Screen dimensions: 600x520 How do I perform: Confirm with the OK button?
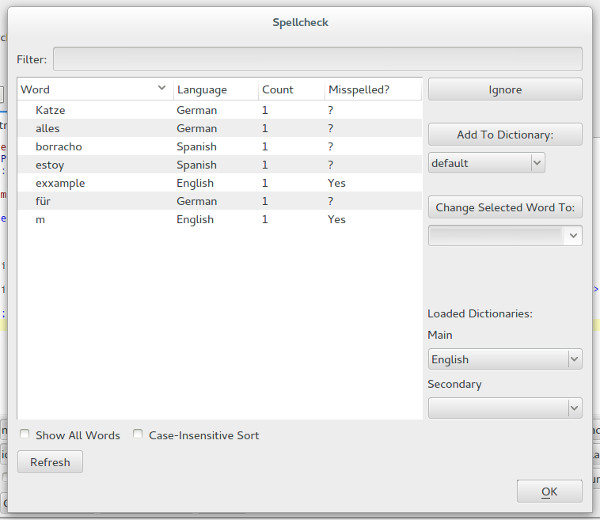tap(549, 491)
